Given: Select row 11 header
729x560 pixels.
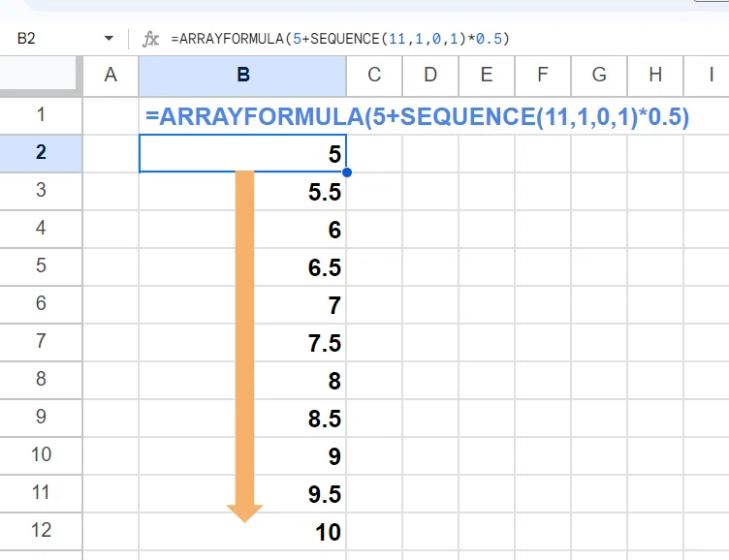Looking at the screenshot, I should (x=41, y=493).
